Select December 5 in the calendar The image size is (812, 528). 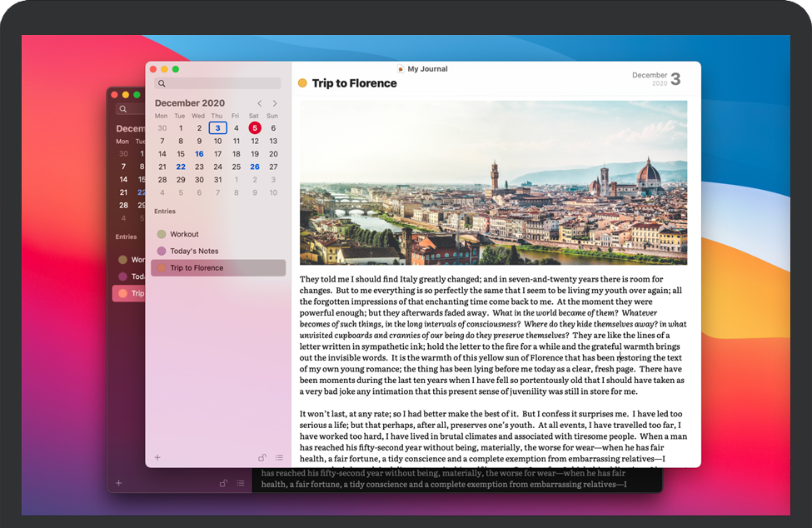254,128
